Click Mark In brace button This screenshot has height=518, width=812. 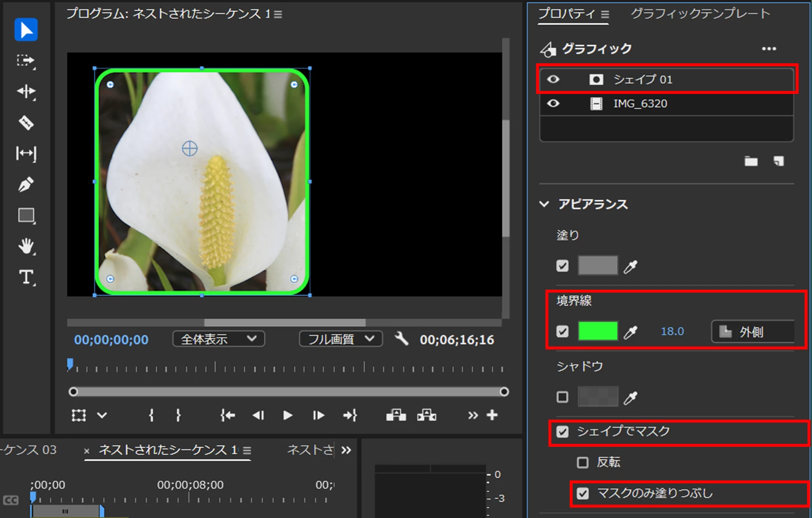[x=151, y=415]
